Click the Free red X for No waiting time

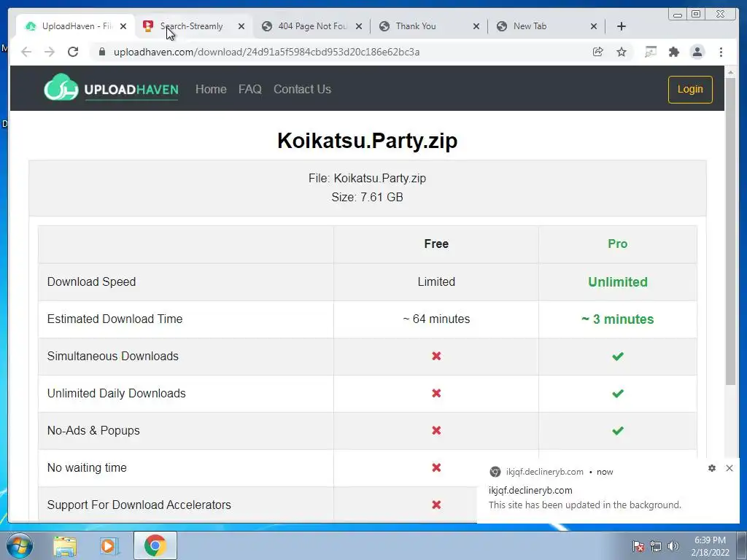point(436,467)
